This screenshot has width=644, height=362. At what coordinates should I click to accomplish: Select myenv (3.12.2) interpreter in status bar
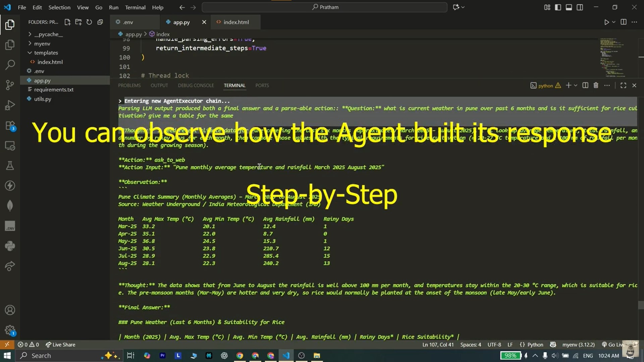pyautogui.click(x=578, y=345)
